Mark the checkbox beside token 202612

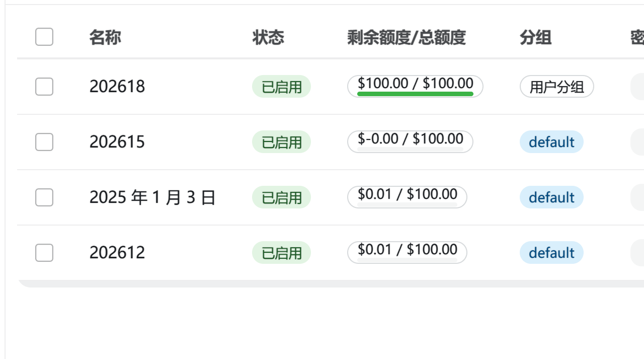pos(44,253)
